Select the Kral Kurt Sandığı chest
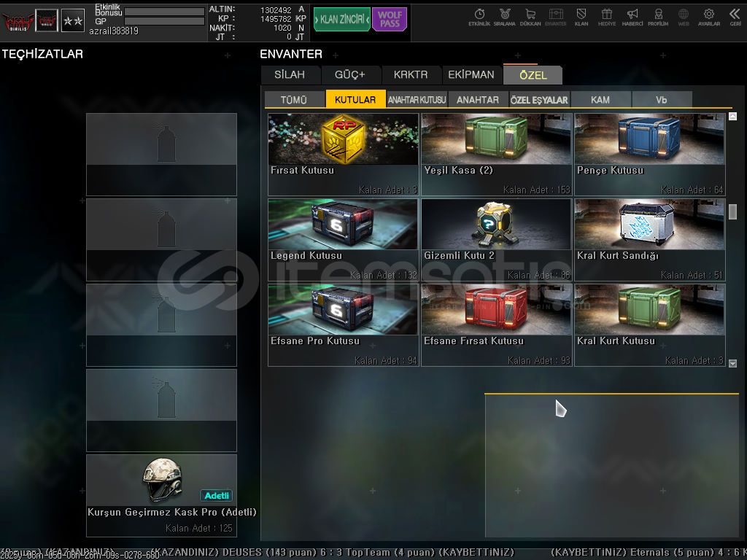Viewport: 747px width, 560px height. click(650, 239)
